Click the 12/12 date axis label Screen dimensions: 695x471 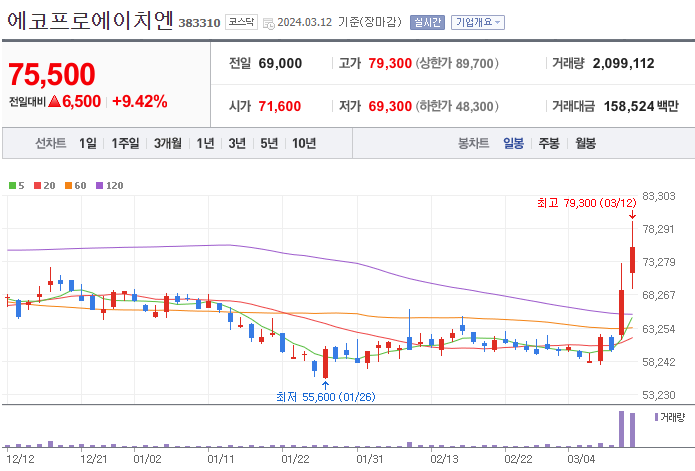(21, 459)
